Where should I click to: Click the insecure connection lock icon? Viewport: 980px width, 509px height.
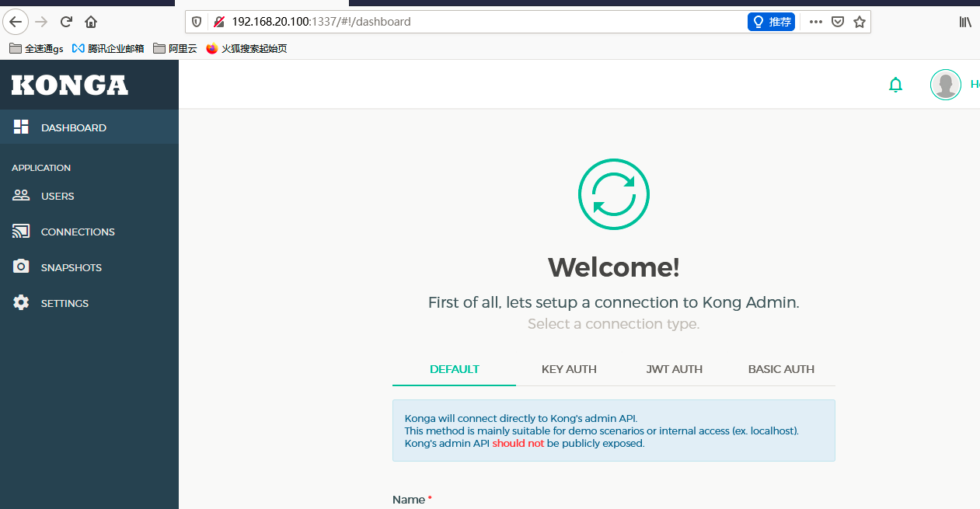click(x=218, y=22)
